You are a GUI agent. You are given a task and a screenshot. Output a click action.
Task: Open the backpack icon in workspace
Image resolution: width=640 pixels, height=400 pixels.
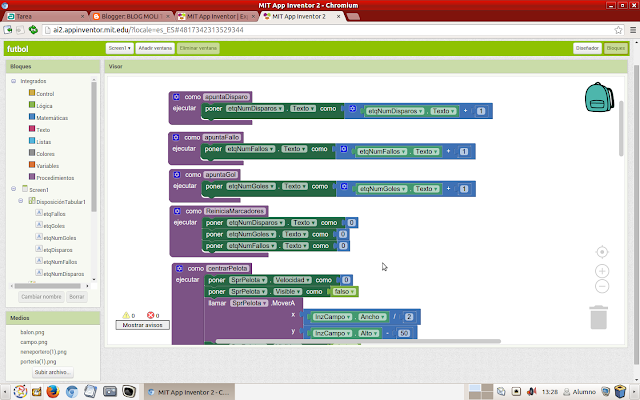pyautogui.click(x=599, y=97)
